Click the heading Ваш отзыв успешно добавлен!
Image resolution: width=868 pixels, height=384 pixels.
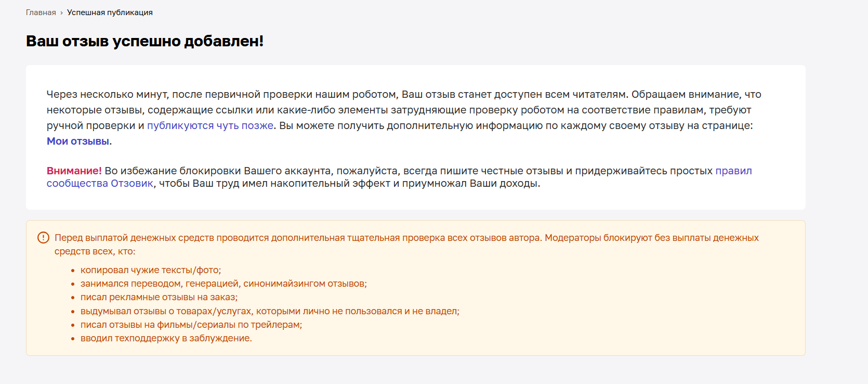[145, 41]
